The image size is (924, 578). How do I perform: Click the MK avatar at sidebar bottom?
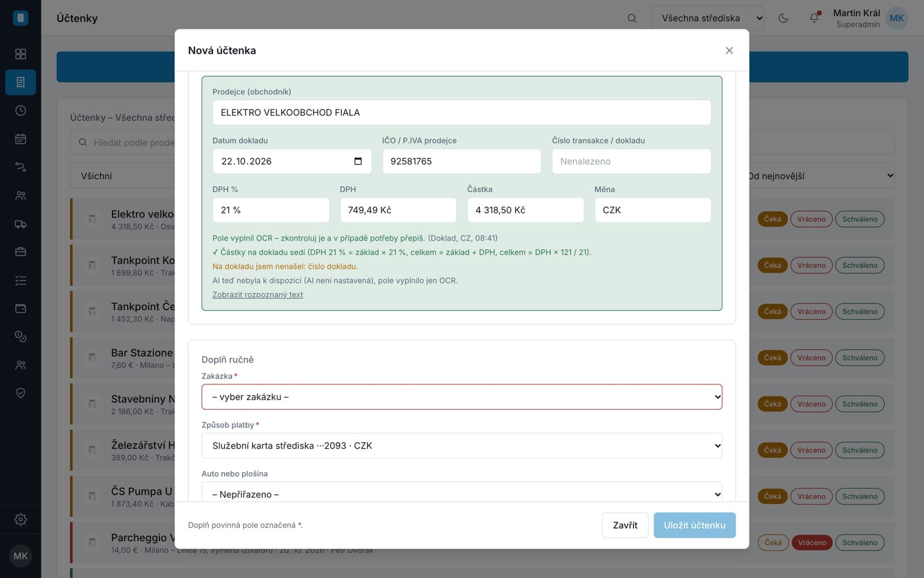(20, 556)
